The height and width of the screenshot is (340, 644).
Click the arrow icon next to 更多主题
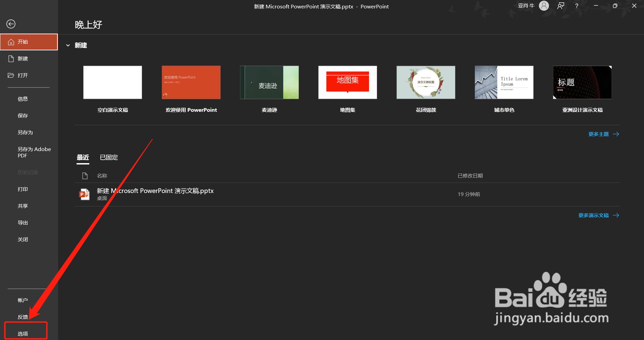pyautogui.click(x=616, y=134)
